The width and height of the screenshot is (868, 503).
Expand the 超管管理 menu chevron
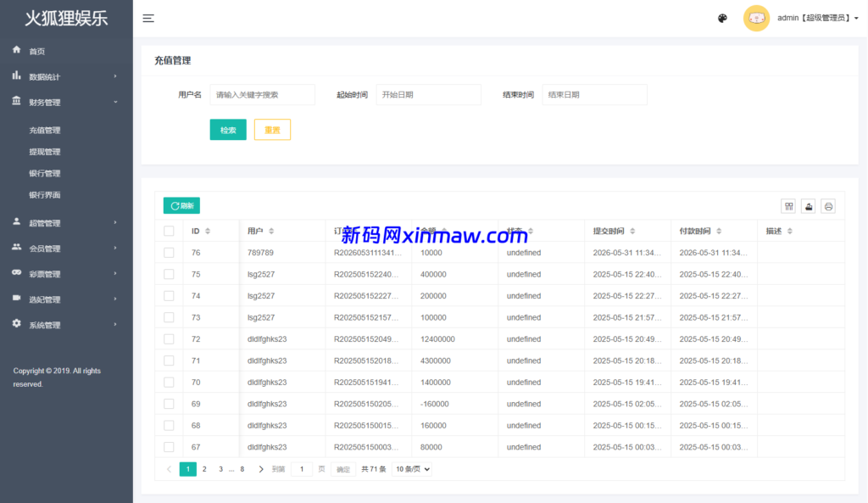tap(115, 223)
